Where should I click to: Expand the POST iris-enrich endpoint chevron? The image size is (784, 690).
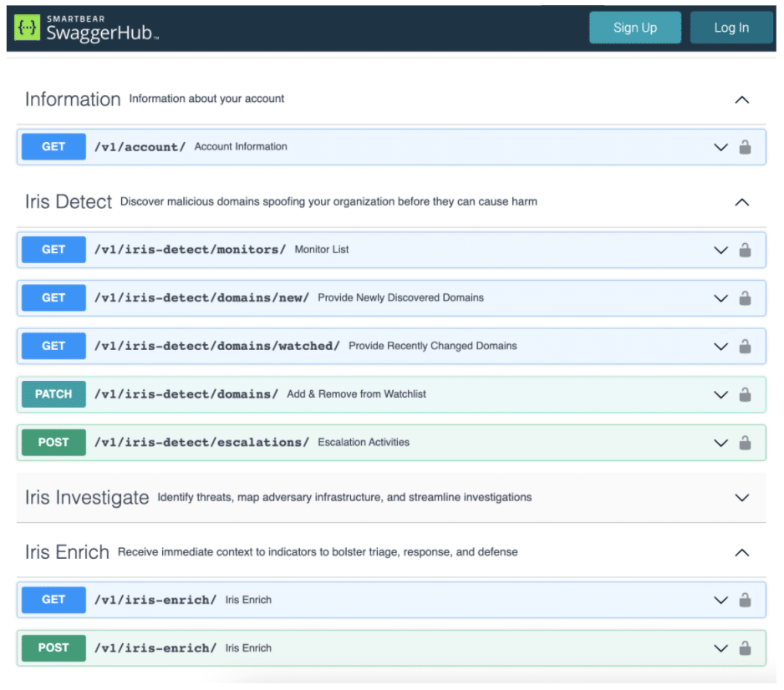coord(720,648)
